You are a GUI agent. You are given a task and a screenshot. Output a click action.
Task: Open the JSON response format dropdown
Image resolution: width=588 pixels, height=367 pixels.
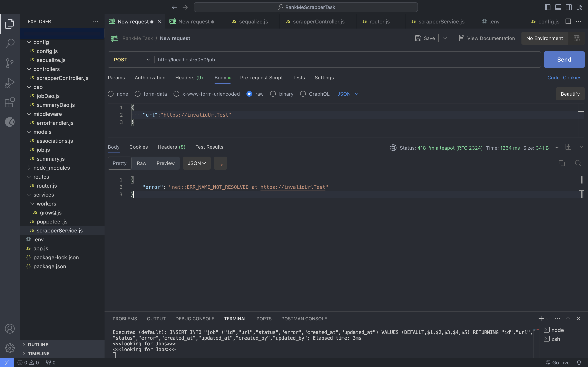(x=197, y=163)
